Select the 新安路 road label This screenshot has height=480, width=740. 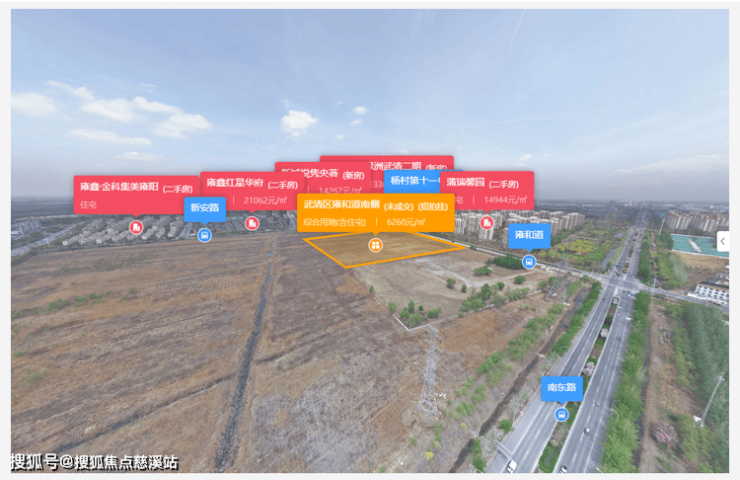pos(205,209)
